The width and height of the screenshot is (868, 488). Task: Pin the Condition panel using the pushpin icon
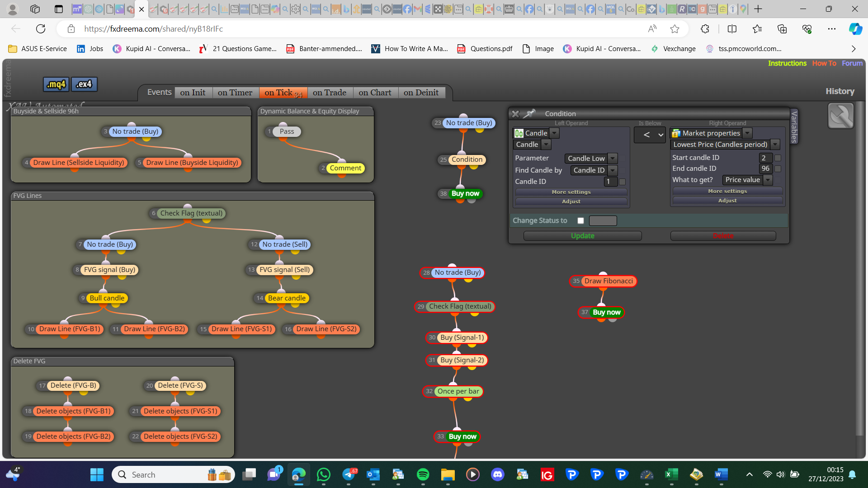tap(529, 113)
